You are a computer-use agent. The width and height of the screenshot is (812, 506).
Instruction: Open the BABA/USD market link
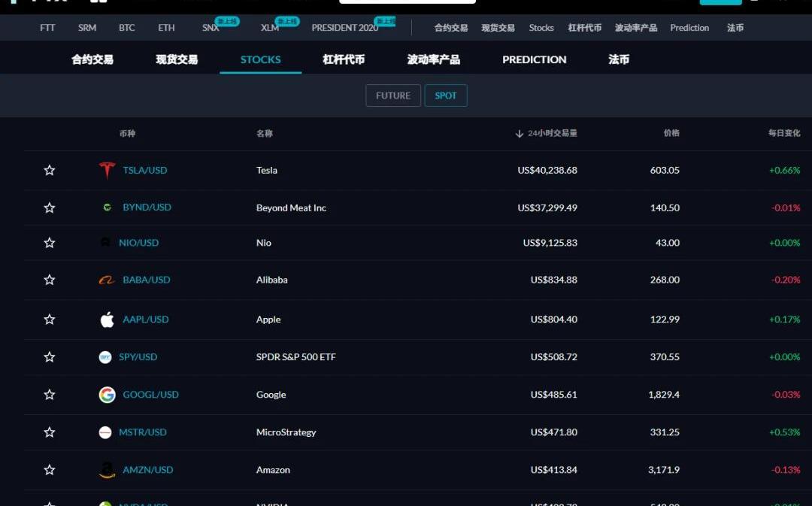tap(147, 280)
